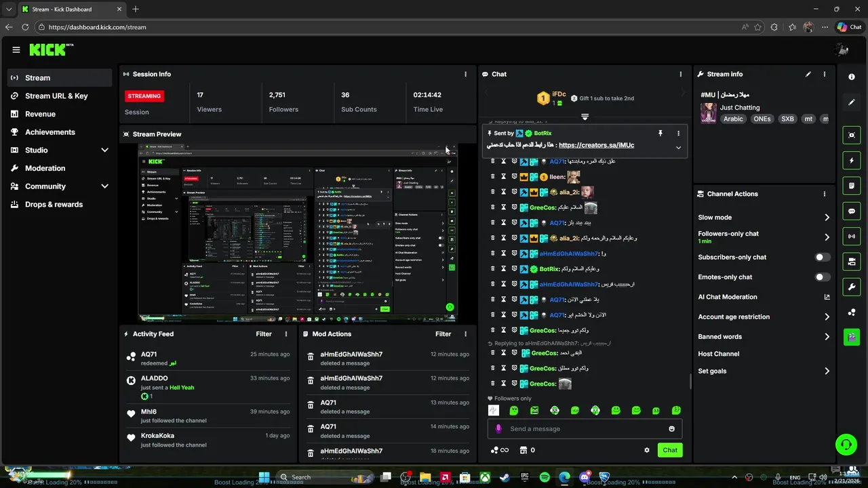Click the Just Chatting category thumbnail
Screen dimensions: 868x488
point(709,113)
